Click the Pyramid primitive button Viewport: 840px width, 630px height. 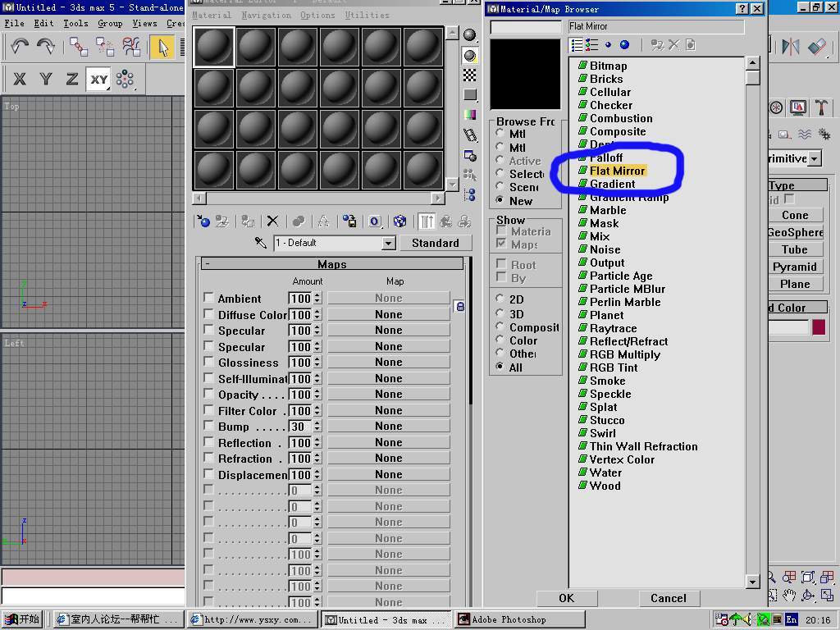(795, 267)
